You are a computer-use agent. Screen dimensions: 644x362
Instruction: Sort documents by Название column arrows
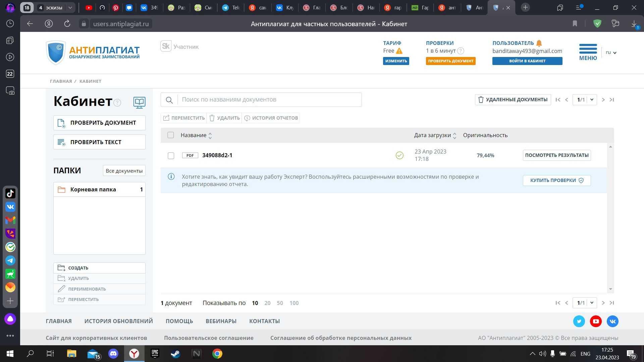click(x=210, y=135)
